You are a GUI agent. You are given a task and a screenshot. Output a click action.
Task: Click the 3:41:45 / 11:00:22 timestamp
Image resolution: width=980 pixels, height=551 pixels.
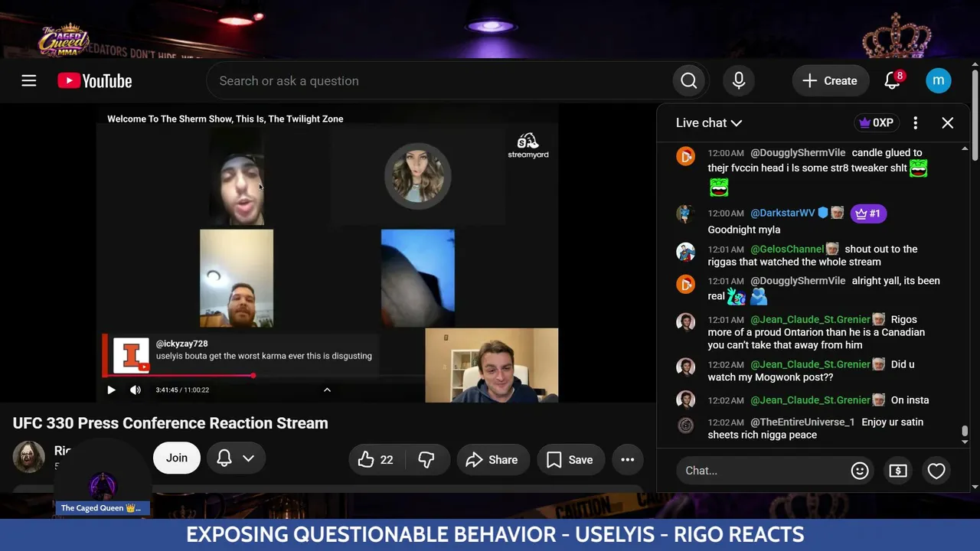[182, 390]
